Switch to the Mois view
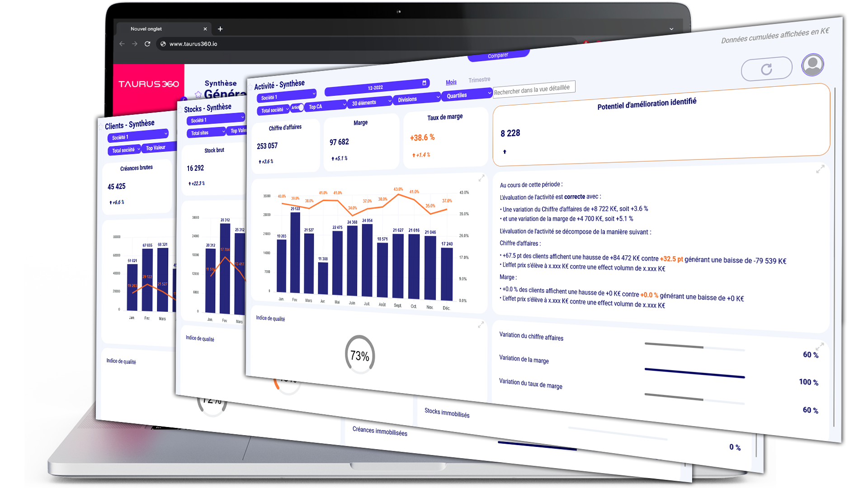 coord(451,82)
